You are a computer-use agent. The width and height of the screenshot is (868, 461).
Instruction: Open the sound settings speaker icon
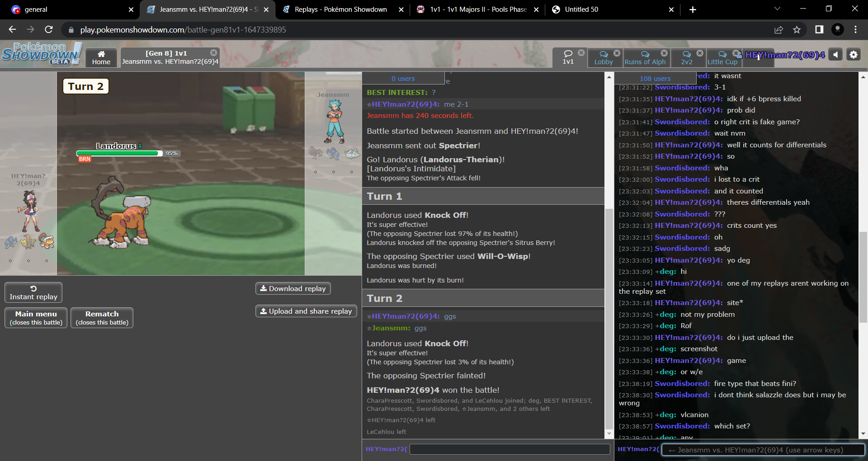[x=835, y=55]
